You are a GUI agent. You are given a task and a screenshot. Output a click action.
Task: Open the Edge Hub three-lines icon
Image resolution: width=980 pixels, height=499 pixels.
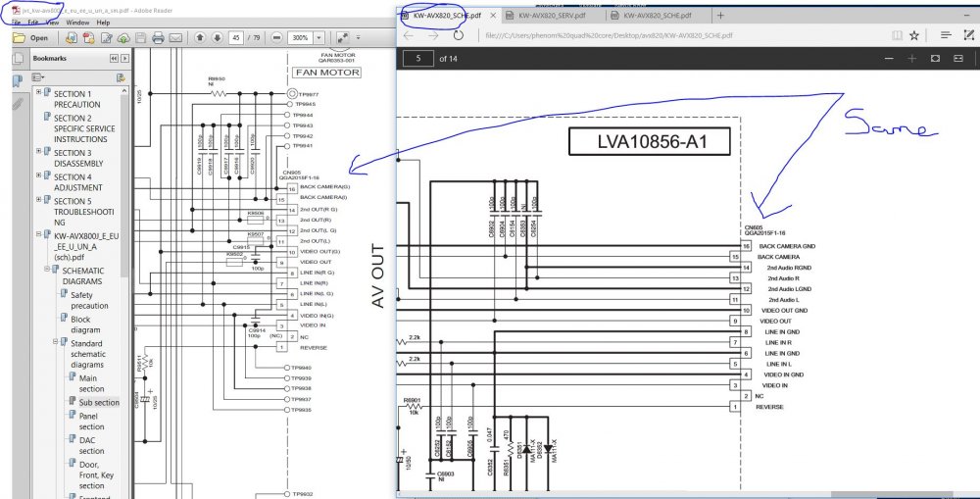click(x=946, y=35)
